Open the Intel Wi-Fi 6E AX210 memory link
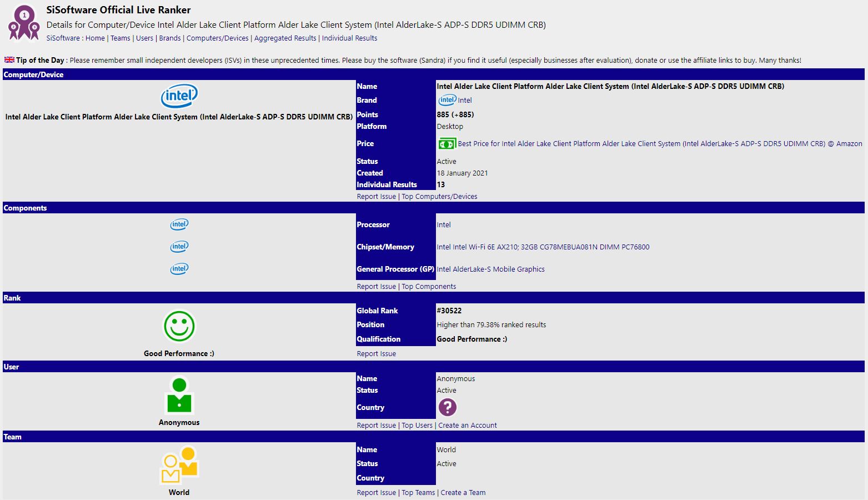The image size is (868, 500). click(x=543, y=247)
